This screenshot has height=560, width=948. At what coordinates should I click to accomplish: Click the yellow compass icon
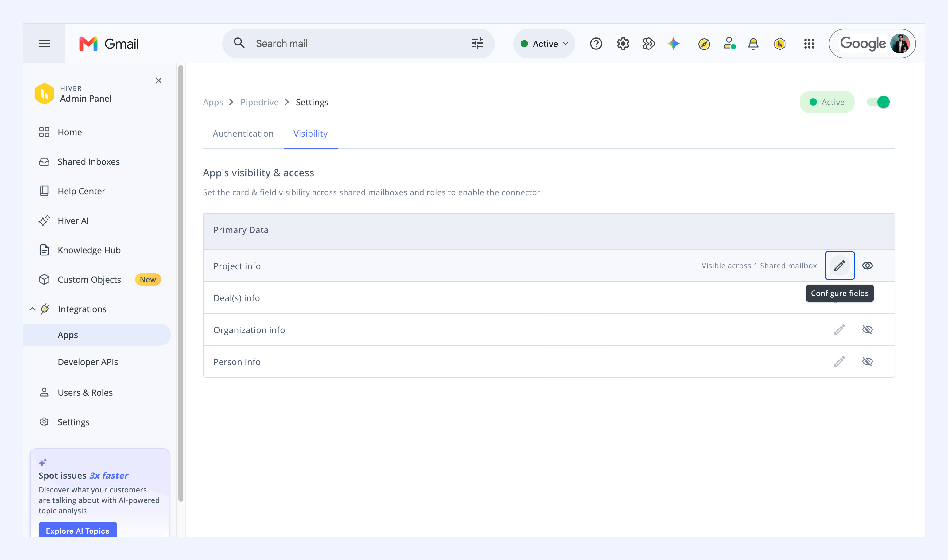click(x=704, y=44)
